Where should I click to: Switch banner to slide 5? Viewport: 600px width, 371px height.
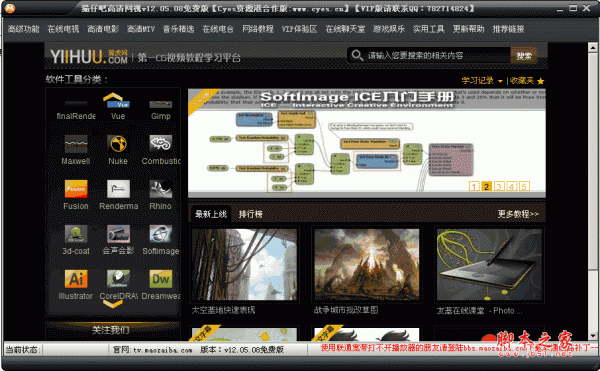(524, 186)
